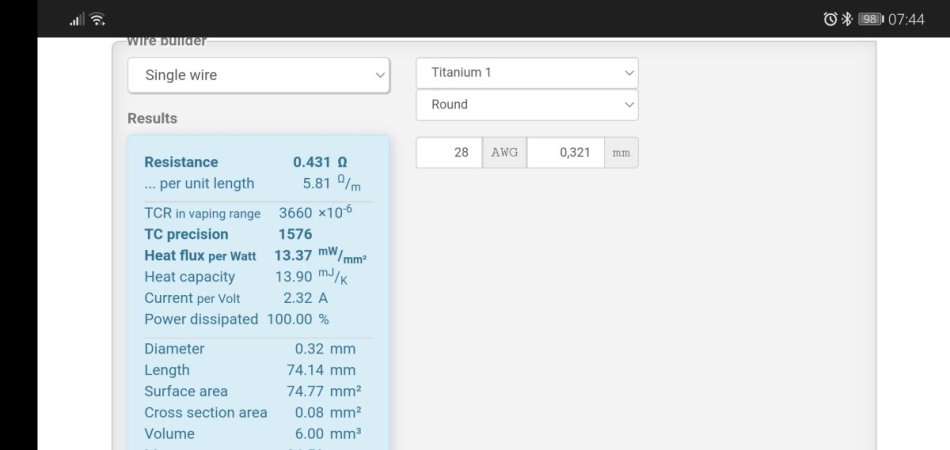Select the Diameter value 0.32

(310, 349)
